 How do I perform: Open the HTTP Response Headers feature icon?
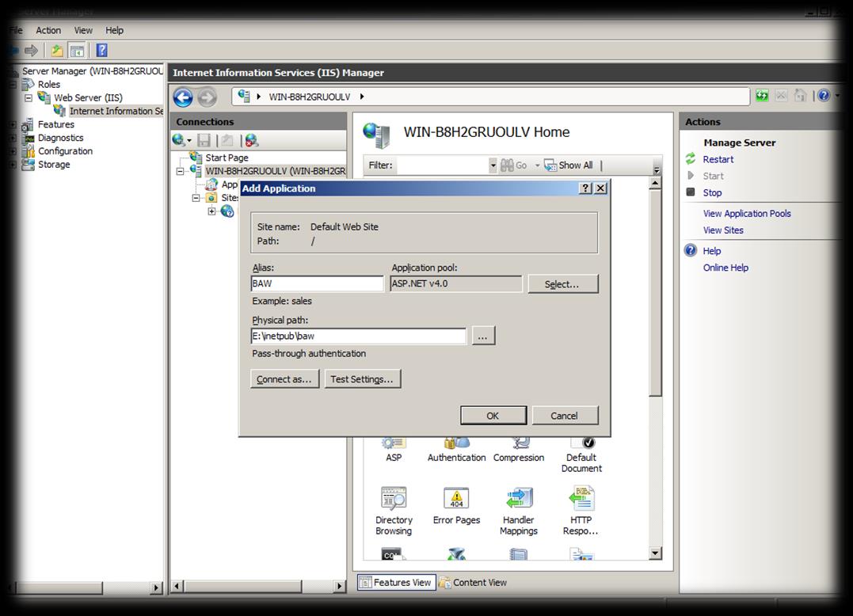[581, 511]
